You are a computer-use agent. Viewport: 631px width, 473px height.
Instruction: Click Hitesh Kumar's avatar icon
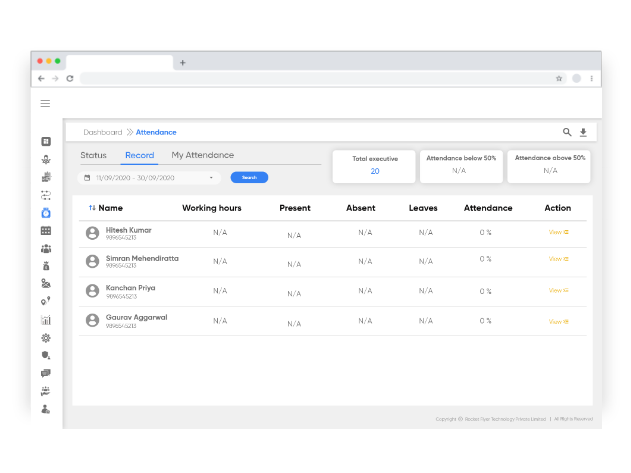point(92,233)
